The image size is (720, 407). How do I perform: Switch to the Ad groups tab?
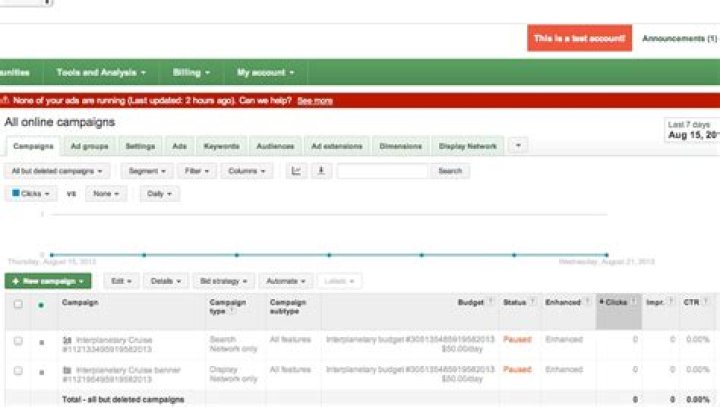click(x=90, y=146)
